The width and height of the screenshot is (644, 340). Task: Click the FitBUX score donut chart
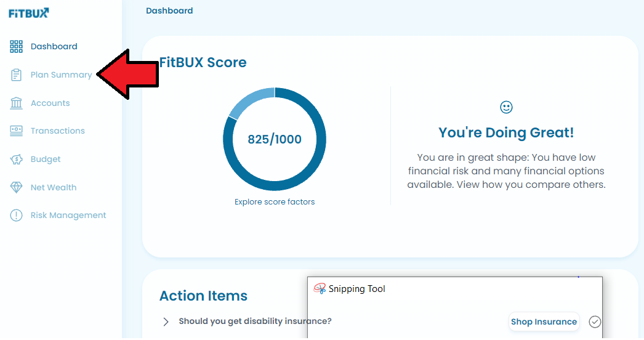[x=275, y=139]
